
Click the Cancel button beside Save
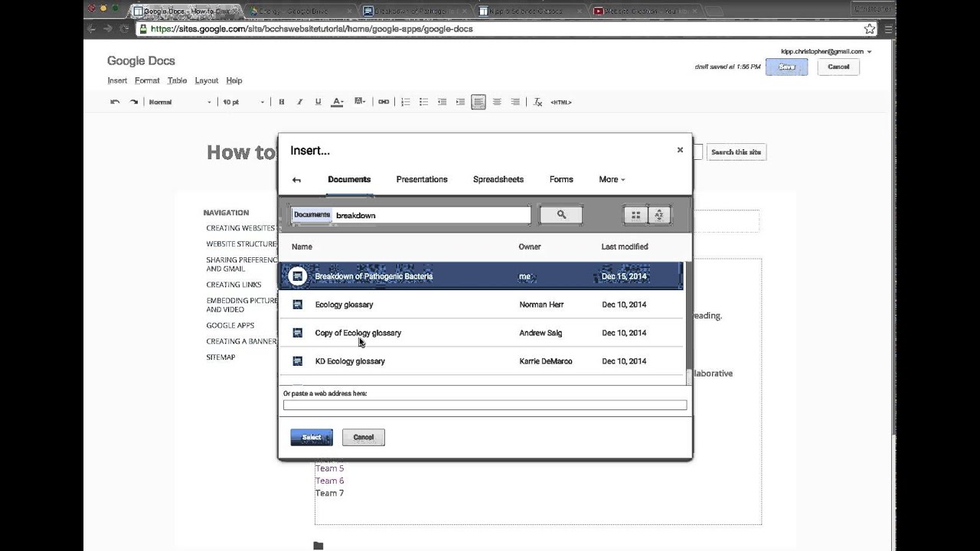pos(838,67)
